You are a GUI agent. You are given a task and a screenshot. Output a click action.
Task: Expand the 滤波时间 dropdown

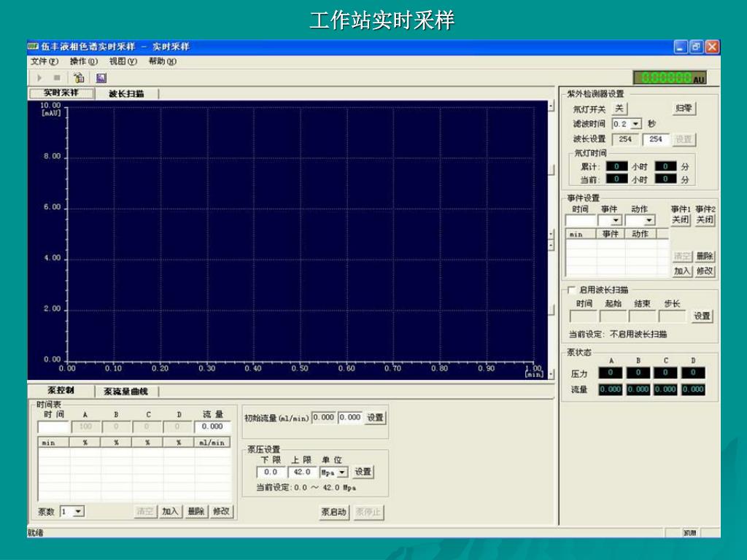(636, 124)
